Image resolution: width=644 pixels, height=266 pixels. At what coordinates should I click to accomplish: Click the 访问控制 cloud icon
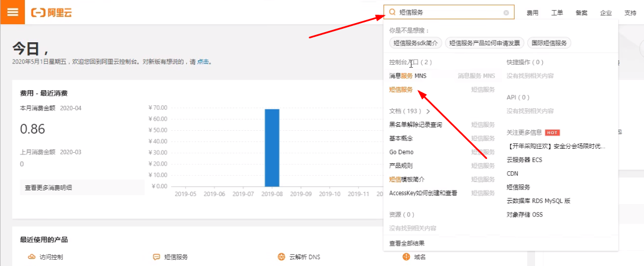32,257
